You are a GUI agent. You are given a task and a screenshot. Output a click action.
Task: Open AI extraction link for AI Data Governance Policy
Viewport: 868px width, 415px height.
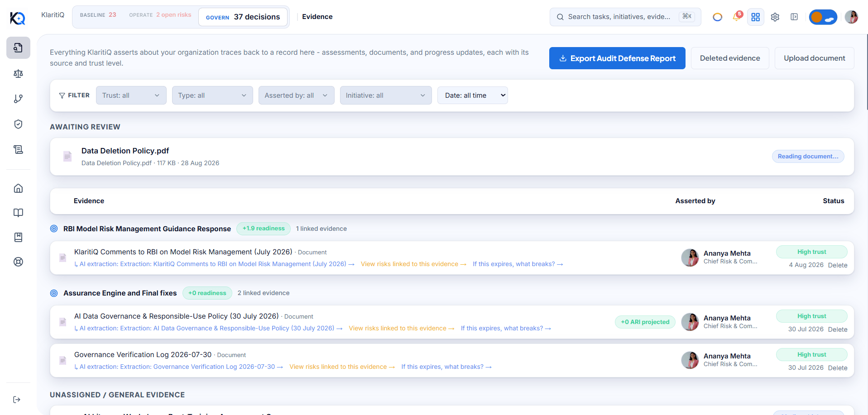tap(208, 328)
